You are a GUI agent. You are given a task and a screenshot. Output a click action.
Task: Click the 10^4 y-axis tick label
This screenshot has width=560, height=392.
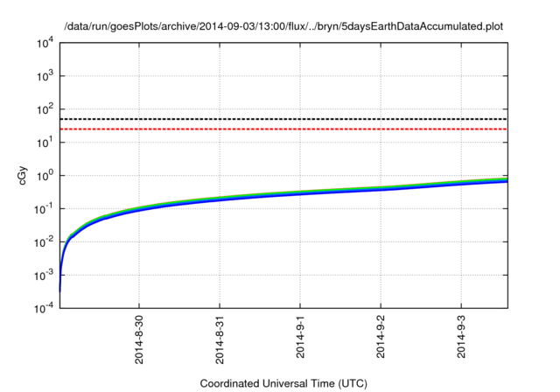[45, 43]
